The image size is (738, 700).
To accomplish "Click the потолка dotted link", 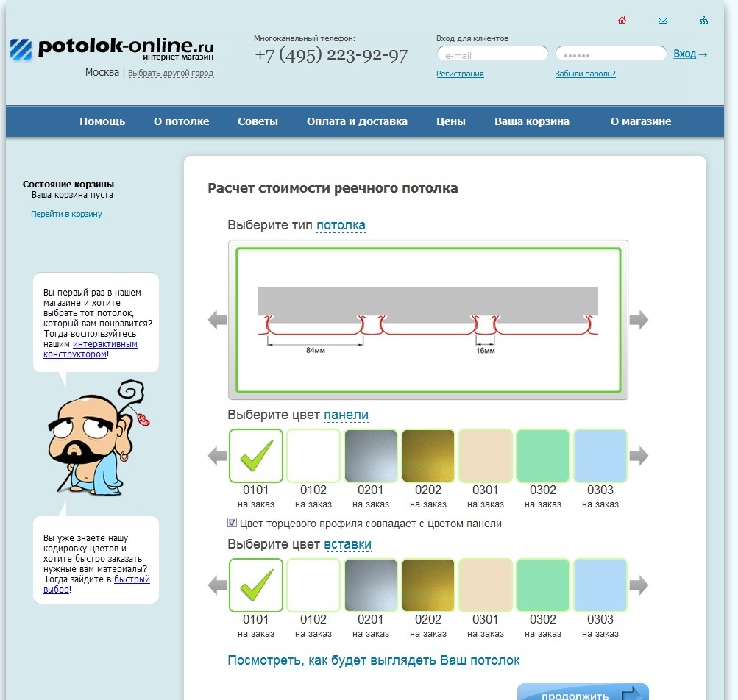I will (341, 225).
